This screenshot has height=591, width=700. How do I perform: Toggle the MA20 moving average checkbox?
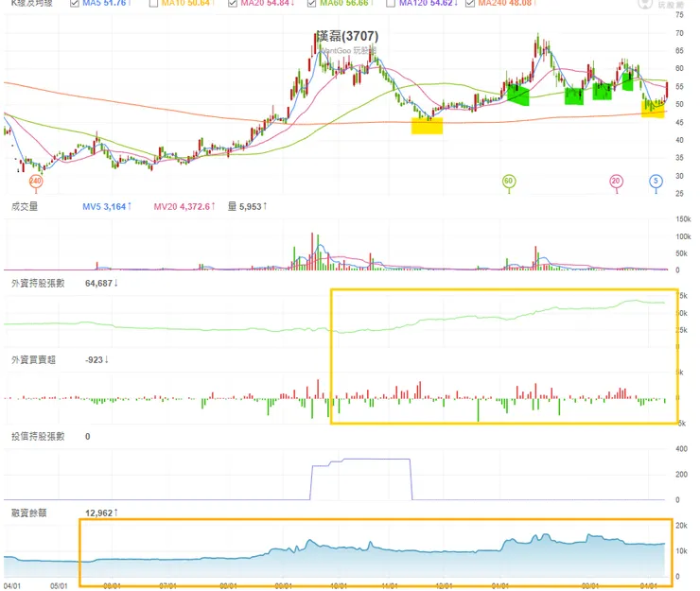point(233,3)
